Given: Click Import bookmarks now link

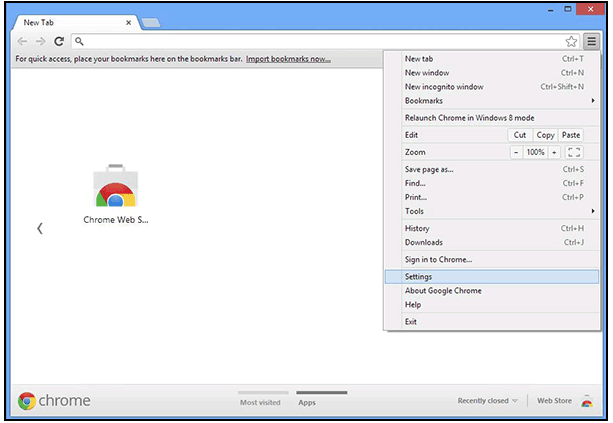Looking at the screenshot, I should point(288,59).
